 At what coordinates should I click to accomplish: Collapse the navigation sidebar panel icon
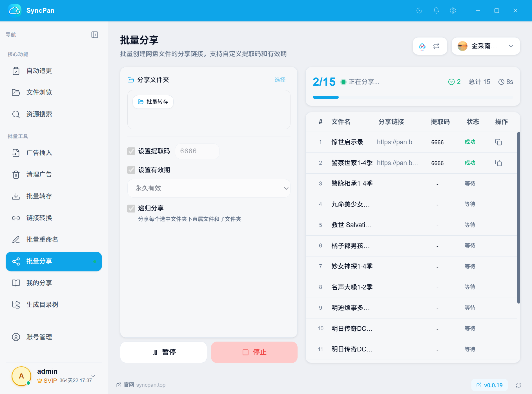pyautogui.click(x=95, y=35)
